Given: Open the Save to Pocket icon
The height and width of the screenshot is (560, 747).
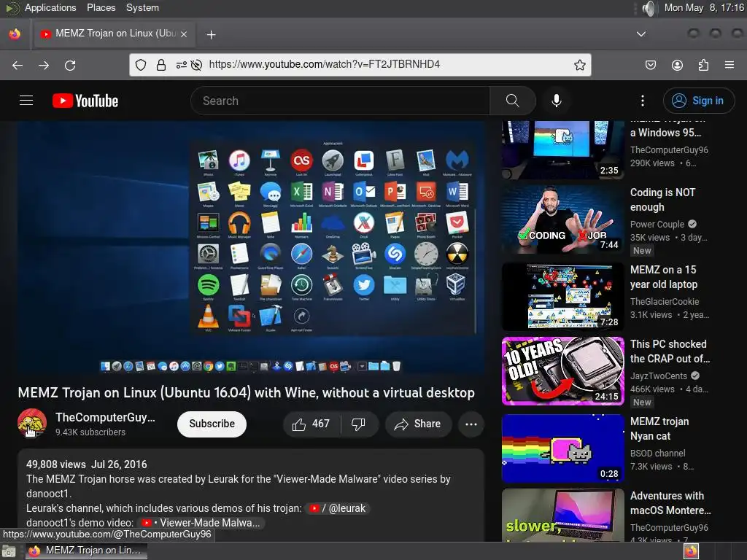Looking at the screenshot, I should (650, 65).
